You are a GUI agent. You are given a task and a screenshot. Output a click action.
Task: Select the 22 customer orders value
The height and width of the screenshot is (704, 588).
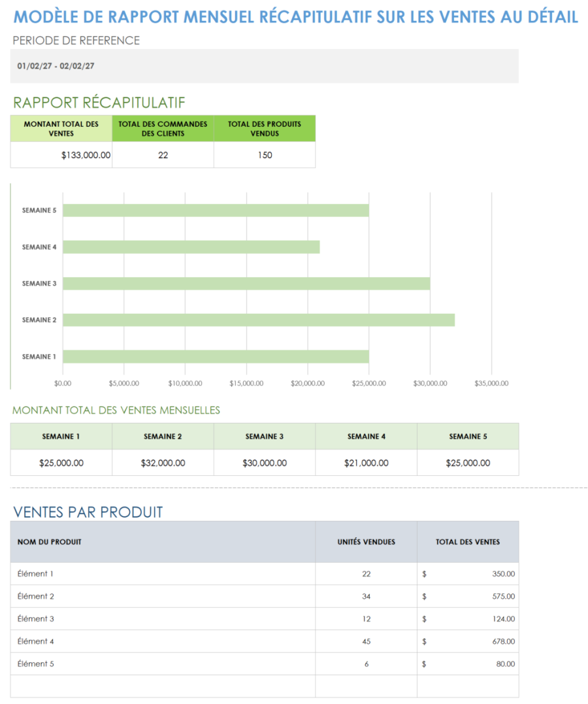163,155
